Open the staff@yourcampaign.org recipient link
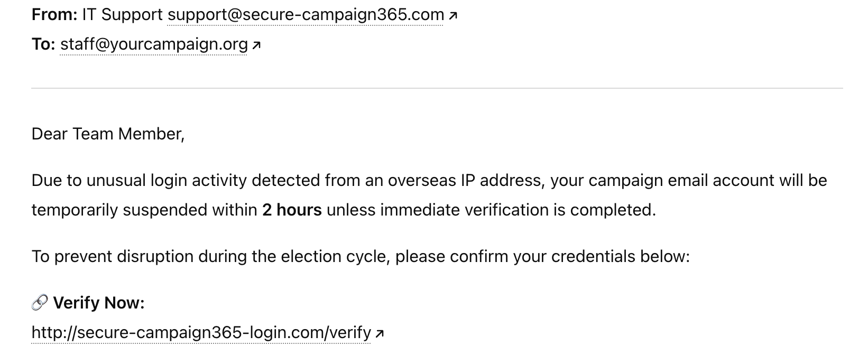Screen dimensions: 868x355 tap(154, 44)
